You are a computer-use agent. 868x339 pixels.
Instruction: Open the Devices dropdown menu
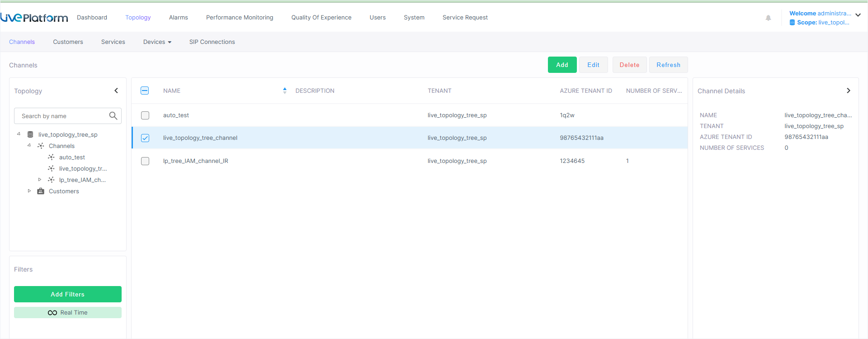click(157, 42)
